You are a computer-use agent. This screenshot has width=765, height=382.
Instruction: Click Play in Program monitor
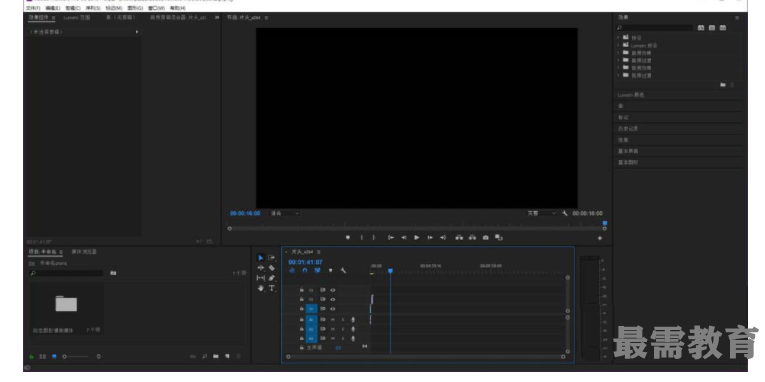(x=417, y=238)
